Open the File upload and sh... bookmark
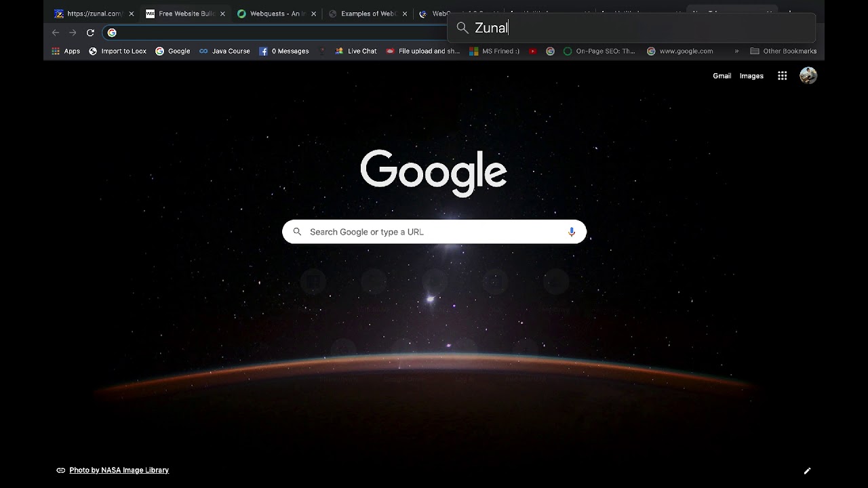The height and width of the screenshot is (488, 868). [x=422, y=51]
